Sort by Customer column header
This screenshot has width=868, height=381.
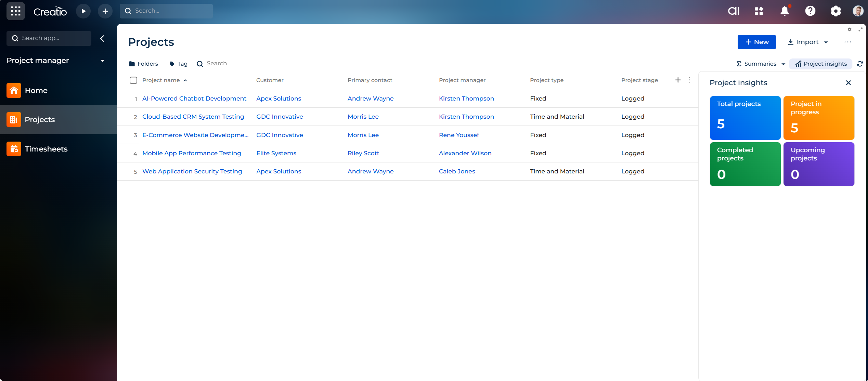270,80
